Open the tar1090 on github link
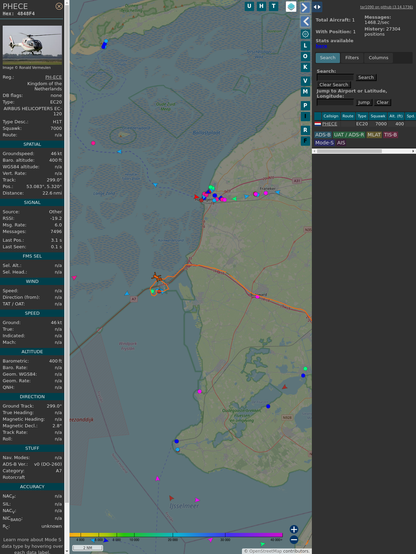Image resolution: width=416 pixels, height=554 pixels. pyautogui.click(x=386, y=7)
